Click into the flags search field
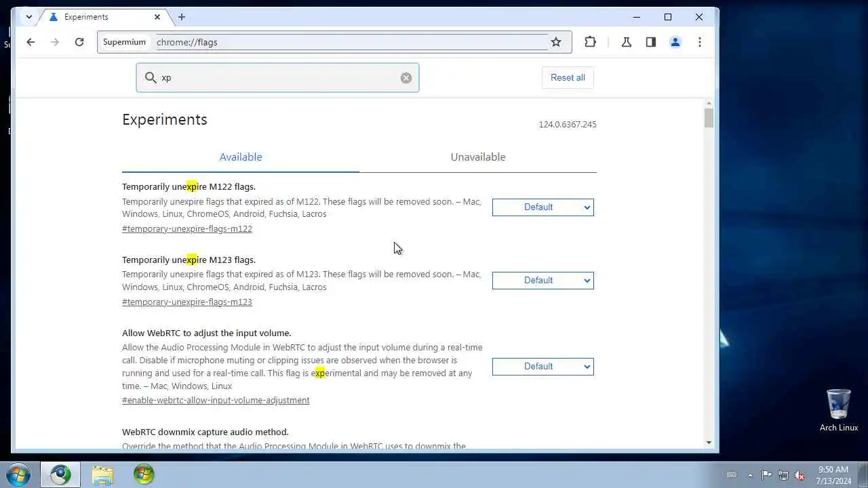Viewport: 868px width, 488px height. (x=277, y=78)
